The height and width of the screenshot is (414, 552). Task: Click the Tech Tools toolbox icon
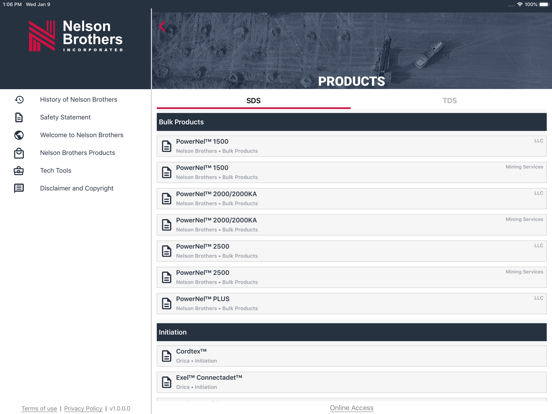(x=19, y=171)
